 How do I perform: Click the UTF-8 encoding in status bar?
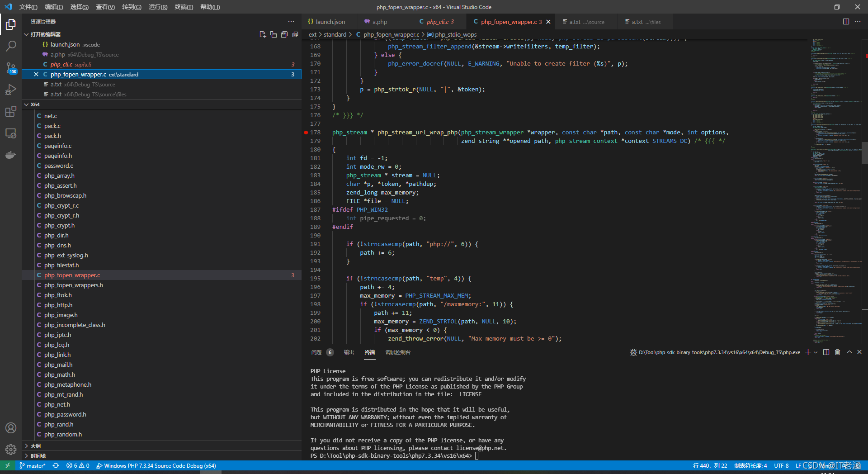(781, 466)
